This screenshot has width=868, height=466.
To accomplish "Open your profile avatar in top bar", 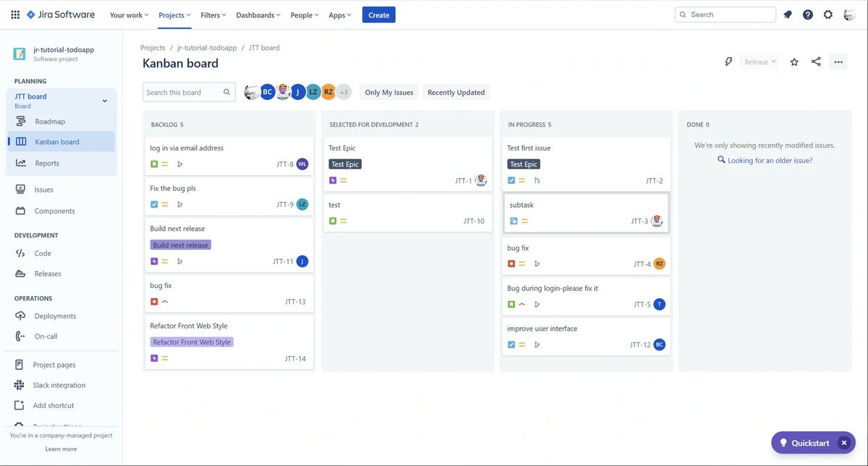I will point(849,14).
